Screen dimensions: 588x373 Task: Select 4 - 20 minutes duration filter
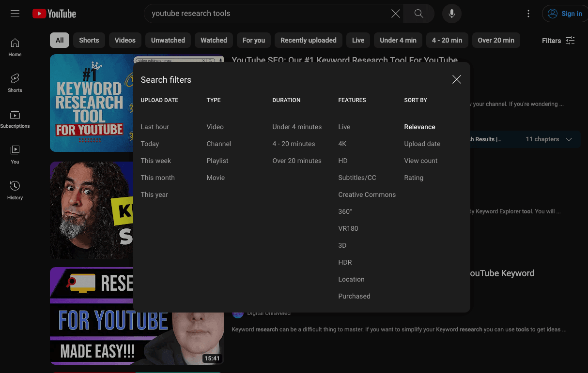pyautogui.click(x=294, y=144)
